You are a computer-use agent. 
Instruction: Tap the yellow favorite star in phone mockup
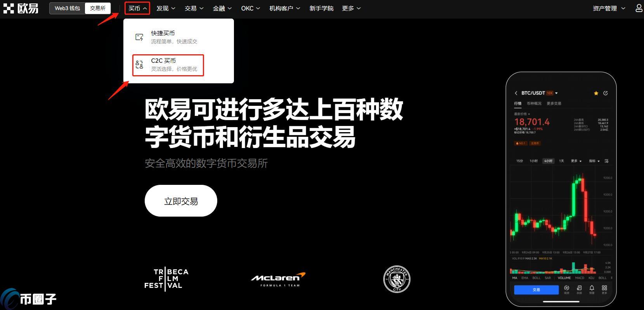click(x=596, y=93)
